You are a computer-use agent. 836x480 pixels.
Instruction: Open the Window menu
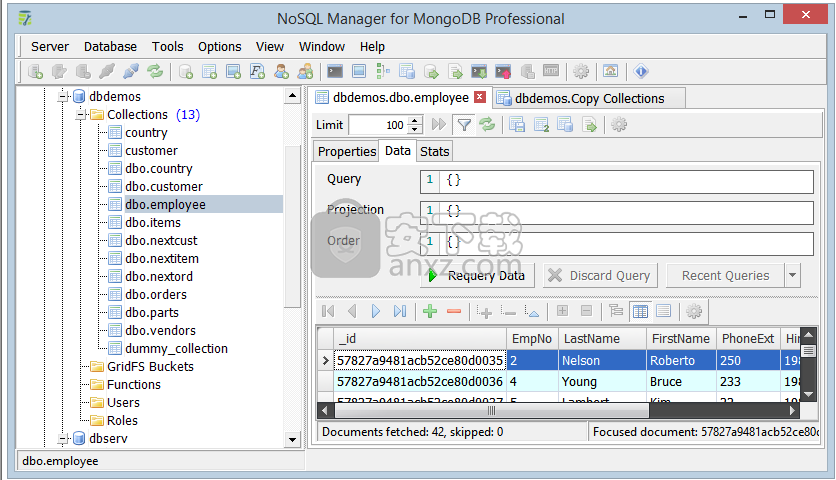click(321, 47)
